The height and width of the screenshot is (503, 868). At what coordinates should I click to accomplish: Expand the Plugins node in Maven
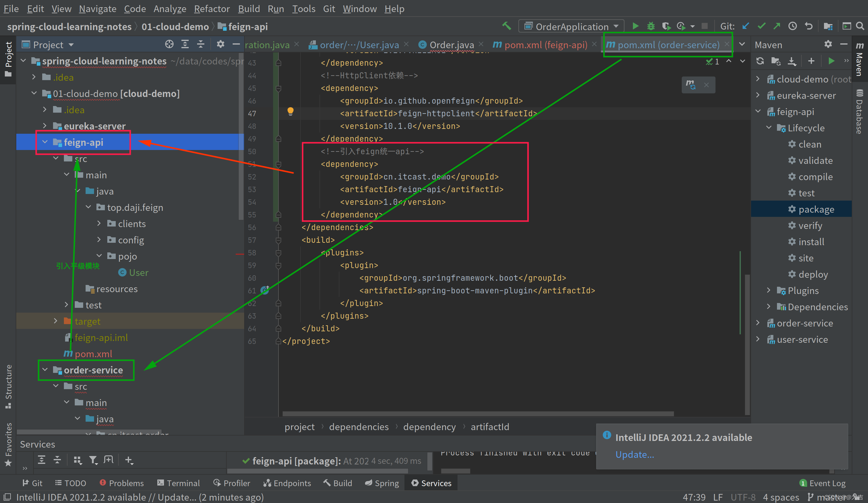(x=769, y=290)
